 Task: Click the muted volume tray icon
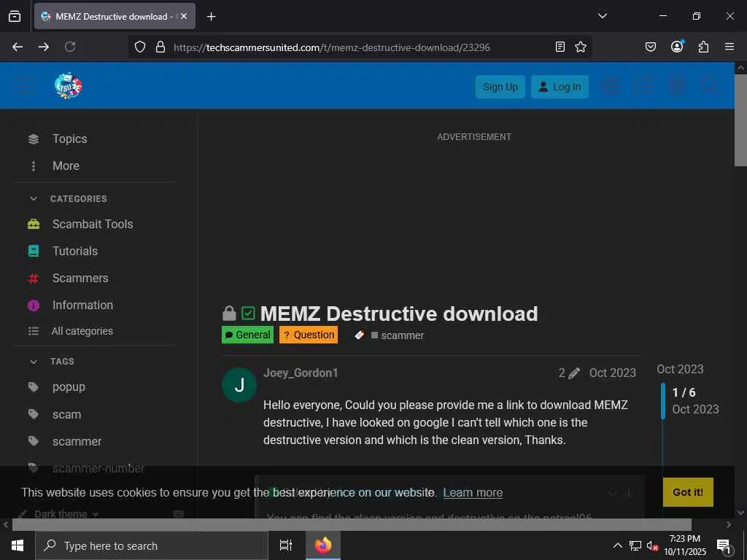click(651, 546)
